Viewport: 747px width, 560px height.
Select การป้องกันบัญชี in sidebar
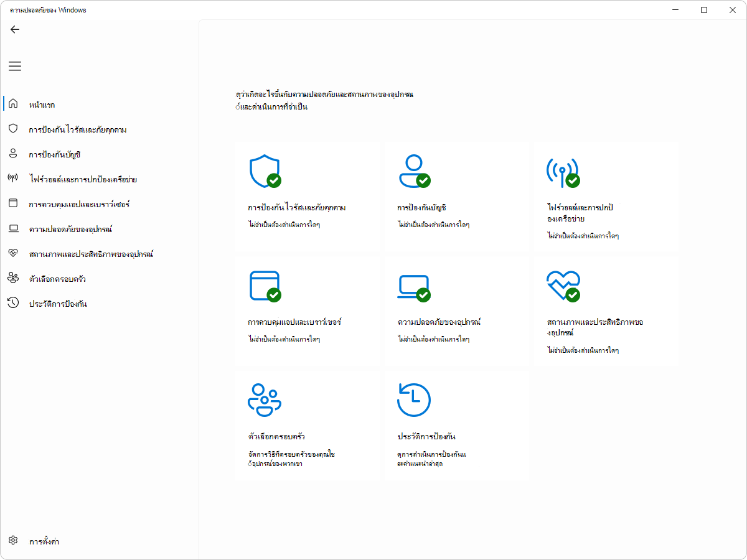point(55,154)
